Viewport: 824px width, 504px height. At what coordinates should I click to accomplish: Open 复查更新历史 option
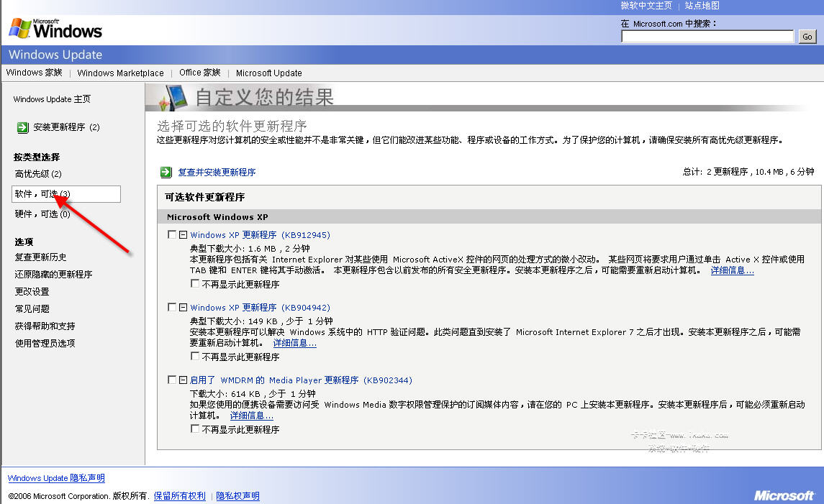tap(40, 257)
